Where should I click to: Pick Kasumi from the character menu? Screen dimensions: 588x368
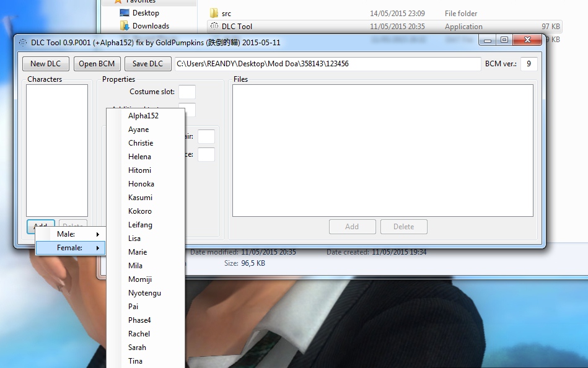click(140, 198)
